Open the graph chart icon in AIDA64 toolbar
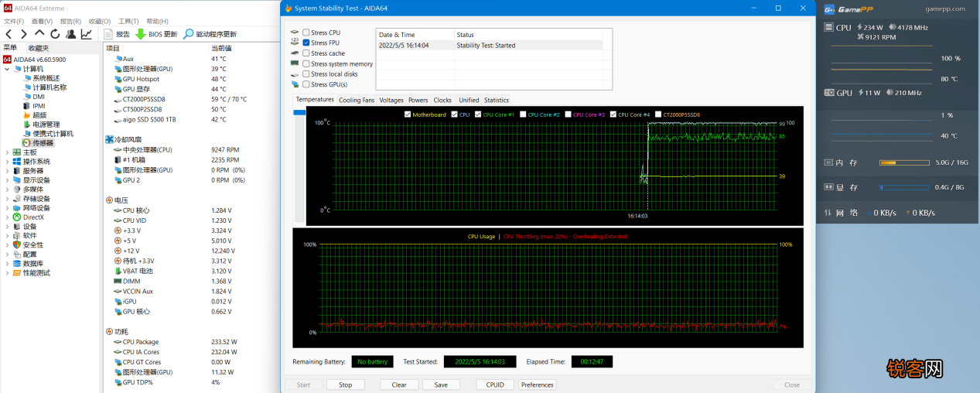Viewport: 980px width, 393px height. coord(87,34)
